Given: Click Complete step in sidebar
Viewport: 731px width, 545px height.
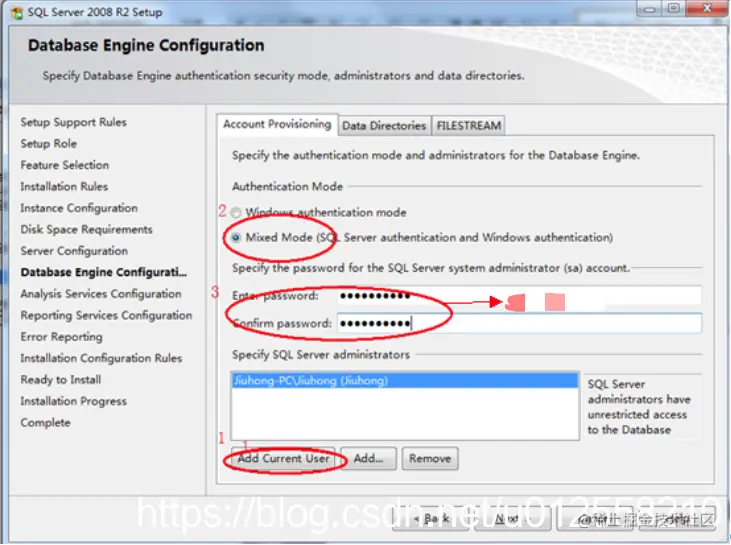Looking at the screenshot, I should pyautogui.click(x=45, y=422).
